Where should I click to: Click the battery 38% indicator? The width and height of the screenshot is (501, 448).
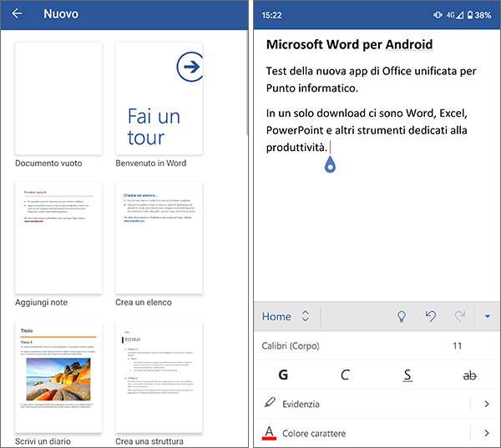pyautogui.click(x=479, y=15)
